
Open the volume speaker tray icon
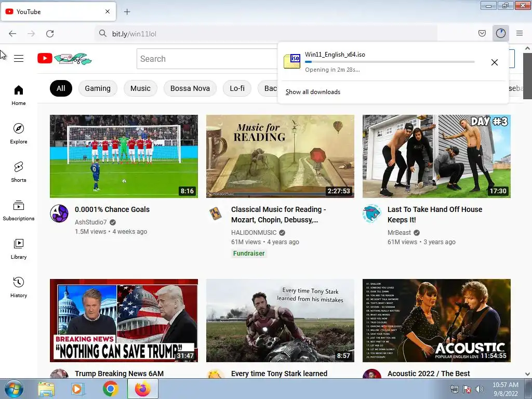coord(480,389)
